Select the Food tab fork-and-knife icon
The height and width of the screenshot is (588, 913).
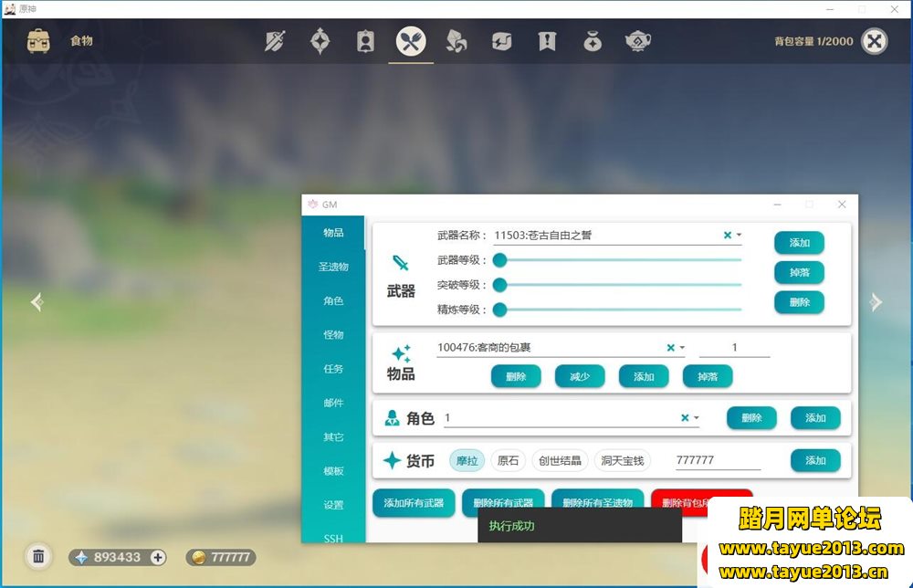click(411, 41)
